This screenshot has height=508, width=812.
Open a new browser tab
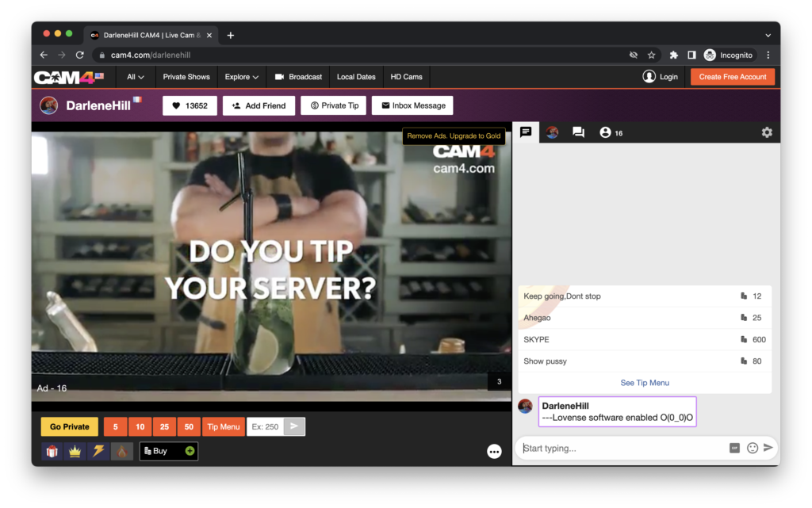(231, 35)
